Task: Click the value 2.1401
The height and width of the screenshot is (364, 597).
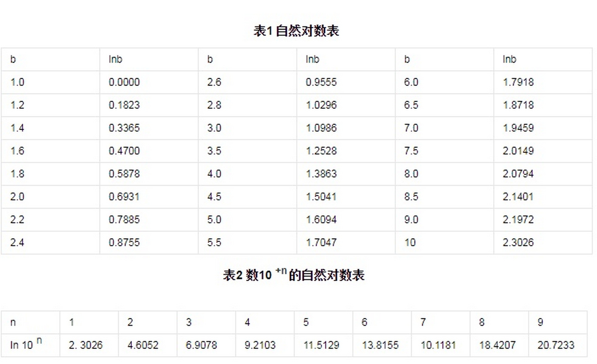Action: tap(518, 197)
